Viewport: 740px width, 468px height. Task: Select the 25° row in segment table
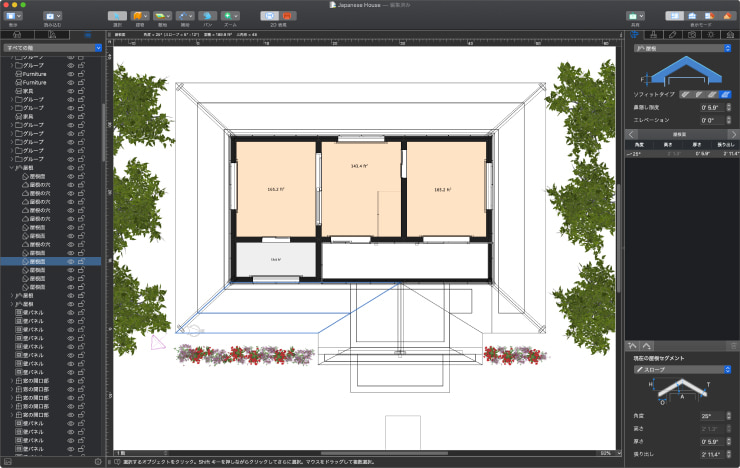(682, 154)
